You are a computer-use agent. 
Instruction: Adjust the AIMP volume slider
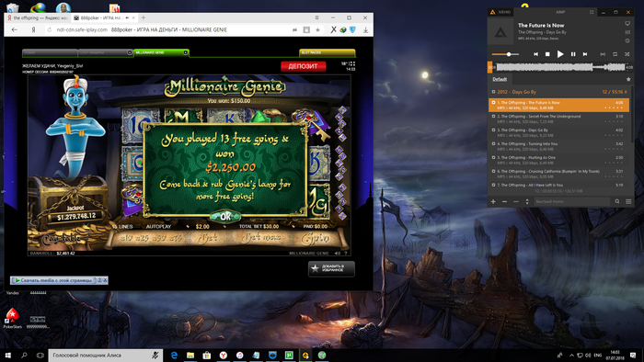tap(506, 54)
